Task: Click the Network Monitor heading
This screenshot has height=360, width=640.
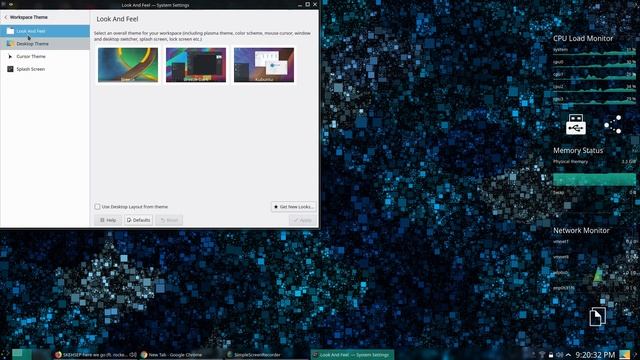Action: pyautogui.click(x=581, y=231)
